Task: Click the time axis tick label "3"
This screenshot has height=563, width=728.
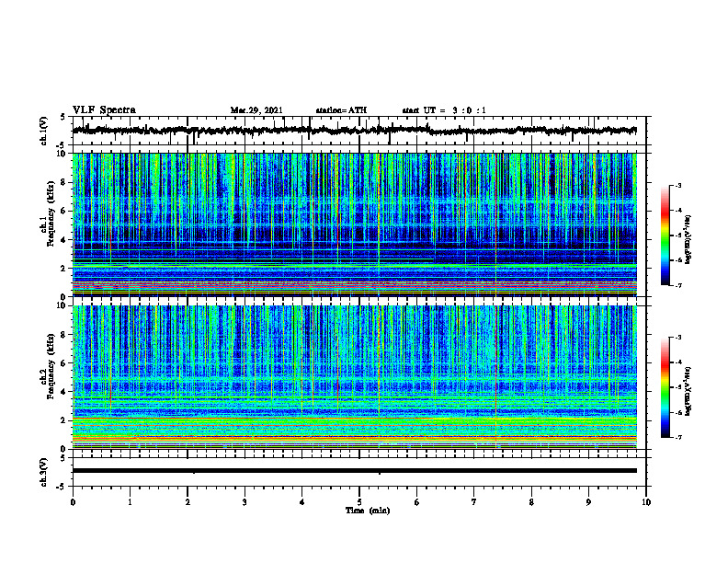Action: pyautogui.click(x=245, y=502)
